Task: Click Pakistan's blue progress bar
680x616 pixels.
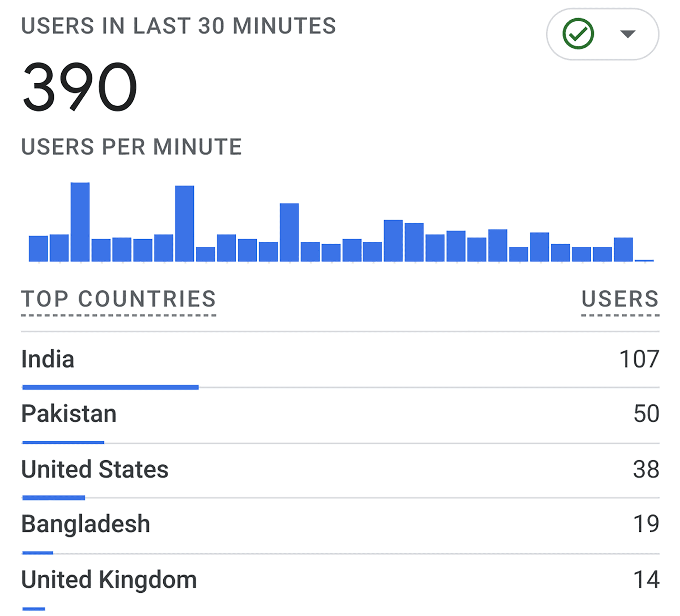Action: point(63,442)
